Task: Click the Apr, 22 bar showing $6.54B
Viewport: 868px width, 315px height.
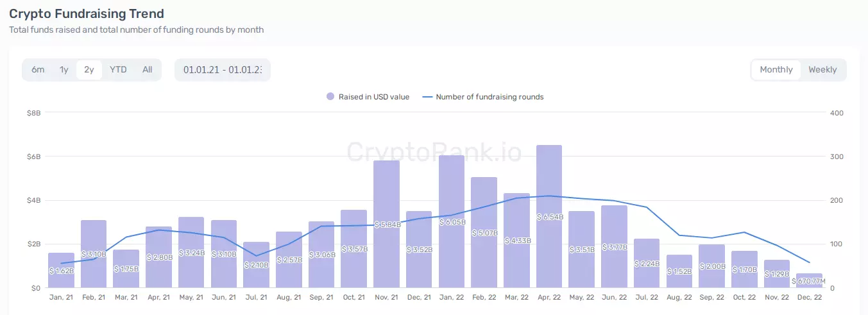Action: click(x=549, y=217)
